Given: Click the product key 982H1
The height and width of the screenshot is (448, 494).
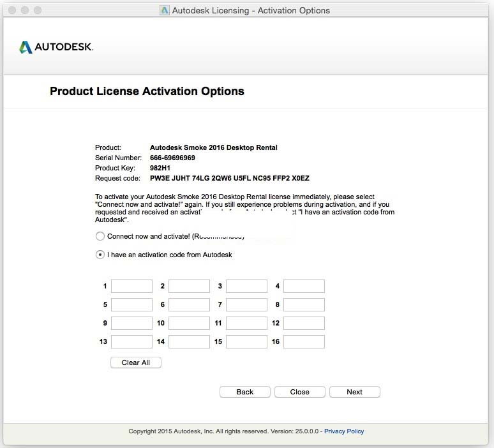Looking at the screenshot, I should tap(160, 168).
